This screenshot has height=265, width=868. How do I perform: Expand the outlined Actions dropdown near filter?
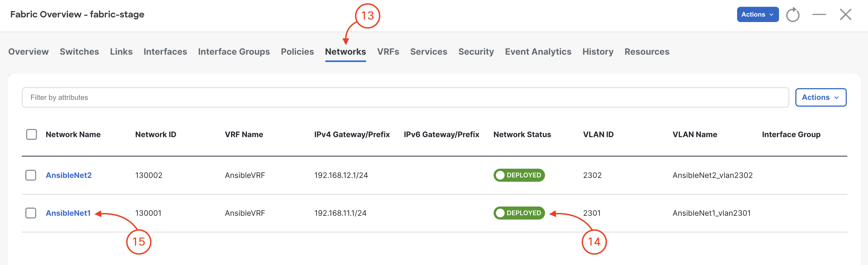(x=820, y=97)
